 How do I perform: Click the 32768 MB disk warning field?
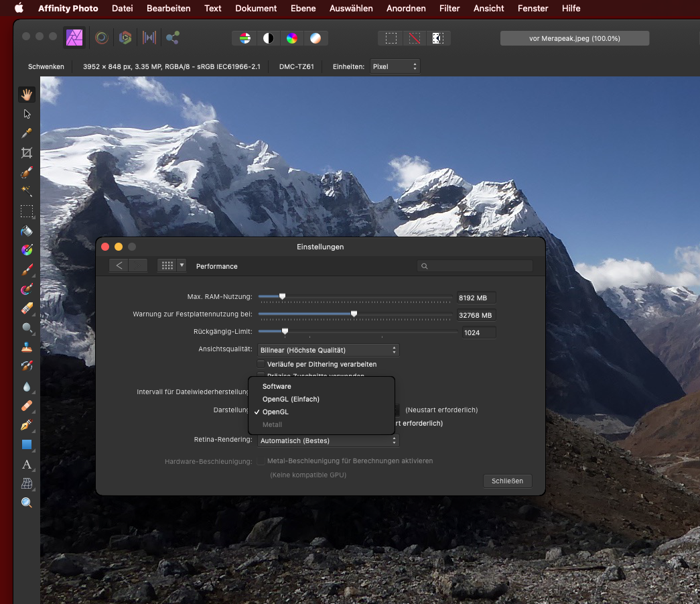click(x=476, y=315)
